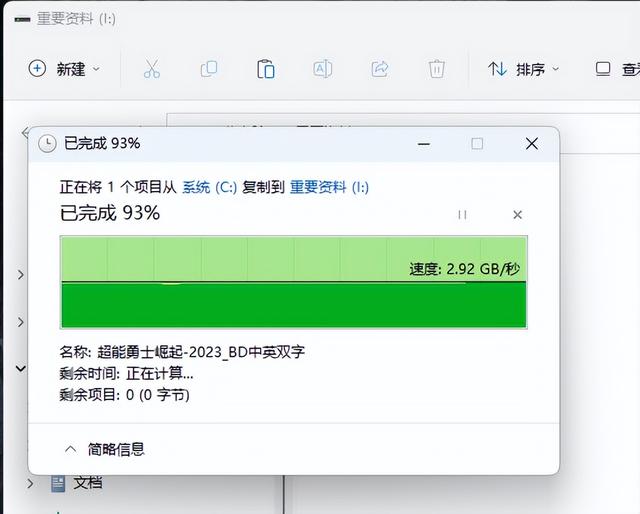Click the 文档 folder icon in the sidebar
640x514 pixels.
(58, 483)
